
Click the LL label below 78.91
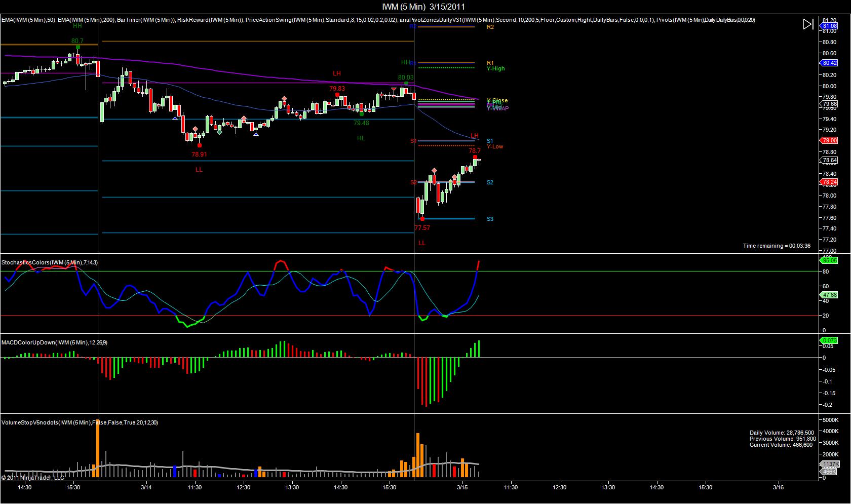[x=199, y=170]
